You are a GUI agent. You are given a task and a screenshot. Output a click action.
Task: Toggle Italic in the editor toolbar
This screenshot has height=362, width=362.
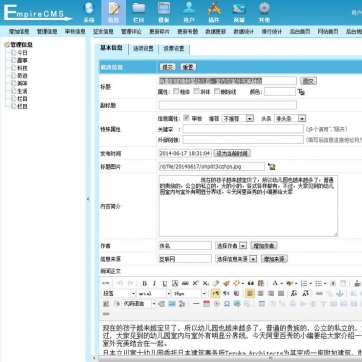point(154,283)
